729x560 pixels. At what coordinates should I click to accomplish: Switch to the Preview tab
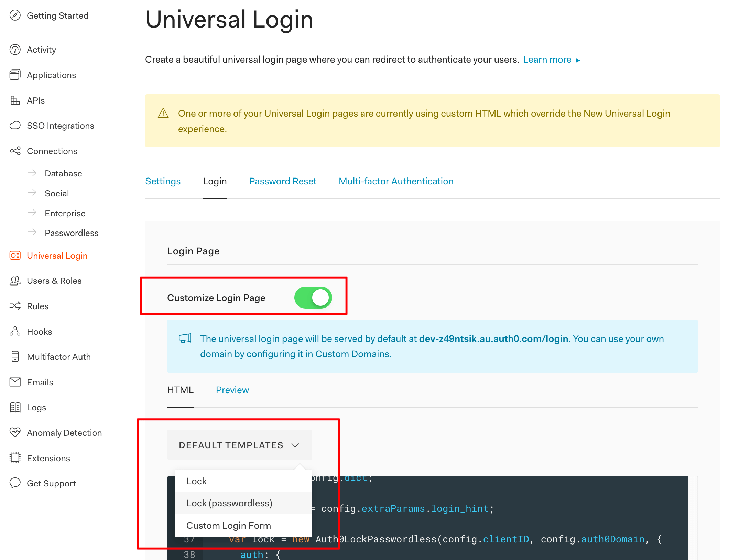pos(232,390)
